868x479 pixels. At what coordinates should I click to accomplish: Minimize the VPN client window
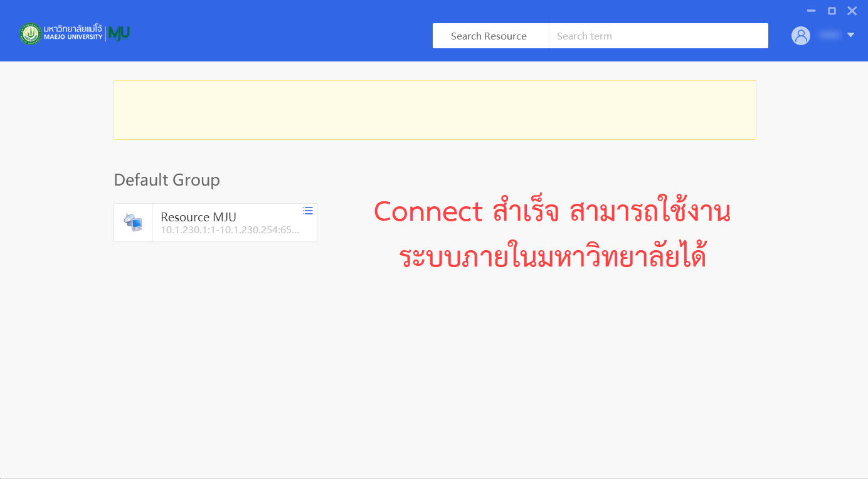[x=811, y=11]
